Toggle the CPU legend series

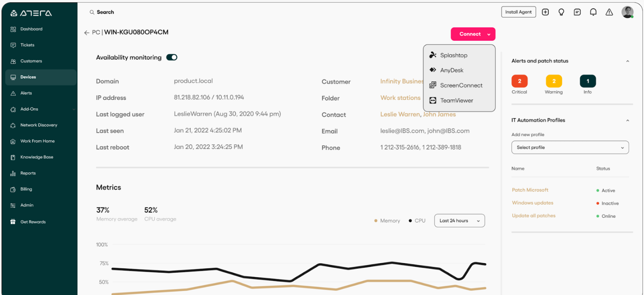(417, 221)
